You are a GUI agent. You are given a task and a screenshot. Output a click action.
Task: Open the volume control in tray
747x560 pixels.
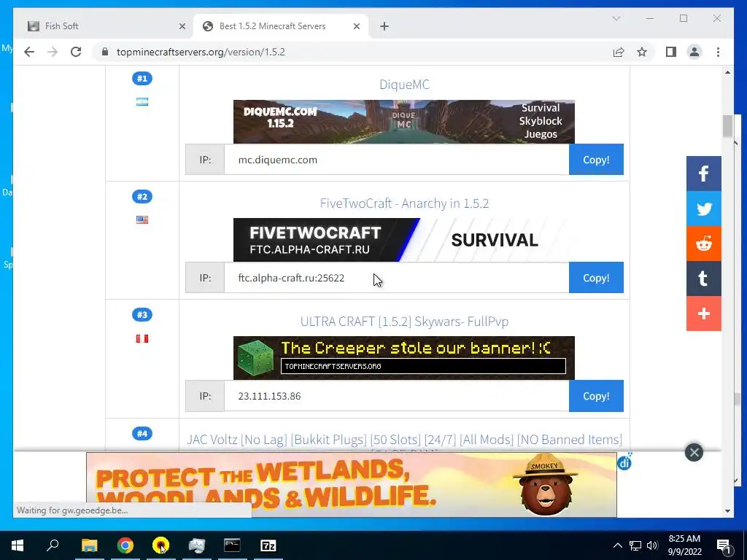tap(652, 545)
